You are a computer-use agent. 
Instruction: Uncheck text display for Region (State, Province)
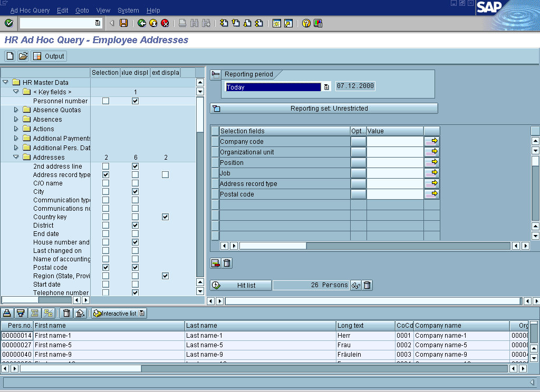click(x=165, y=276)
